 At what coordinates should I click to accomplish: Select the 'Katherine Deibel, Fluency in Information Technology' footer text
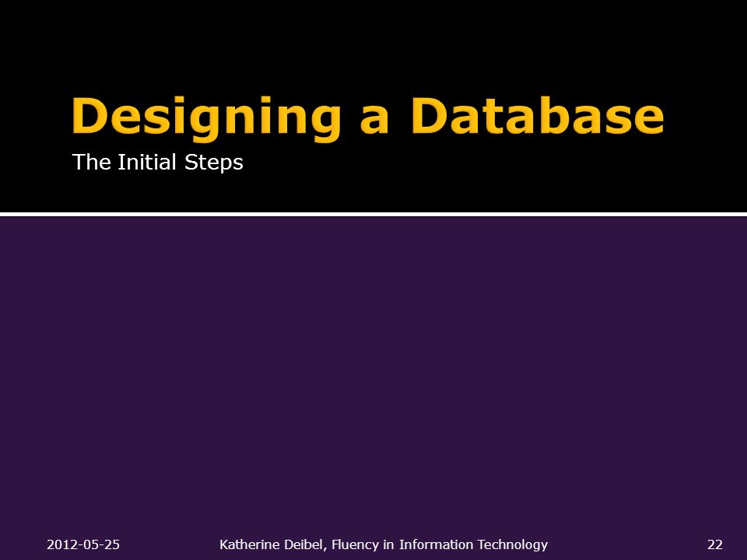point(384,544)
